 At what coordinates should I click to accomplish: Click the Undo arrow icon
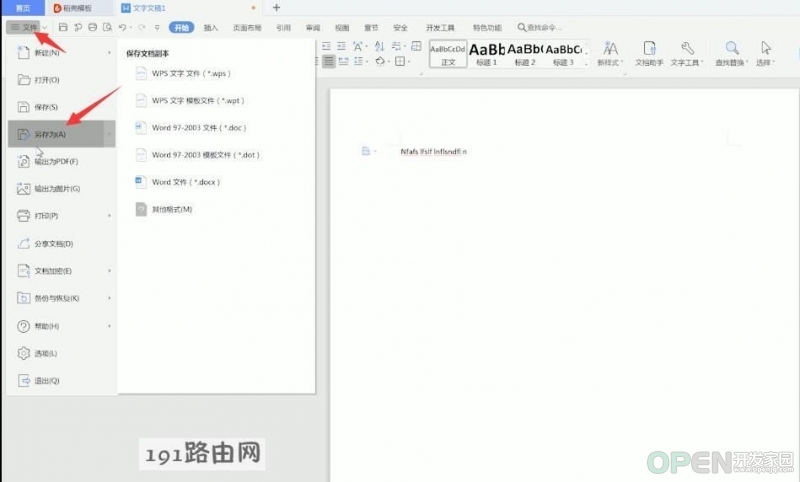coord(122,27)
